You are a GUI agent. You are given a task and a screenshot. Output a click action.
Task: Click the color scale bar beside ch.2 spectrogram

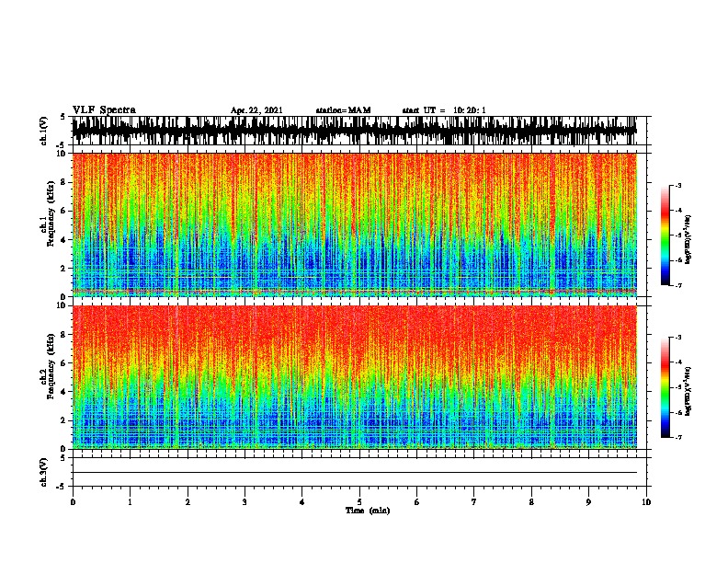click(665, 387)
